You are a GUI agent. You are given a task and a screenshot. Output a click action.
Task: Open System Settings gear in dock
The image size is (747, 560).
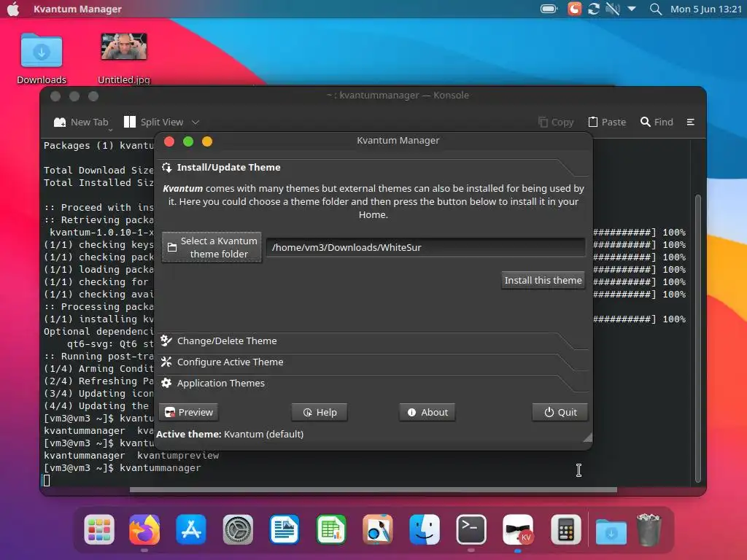point(238,529)
